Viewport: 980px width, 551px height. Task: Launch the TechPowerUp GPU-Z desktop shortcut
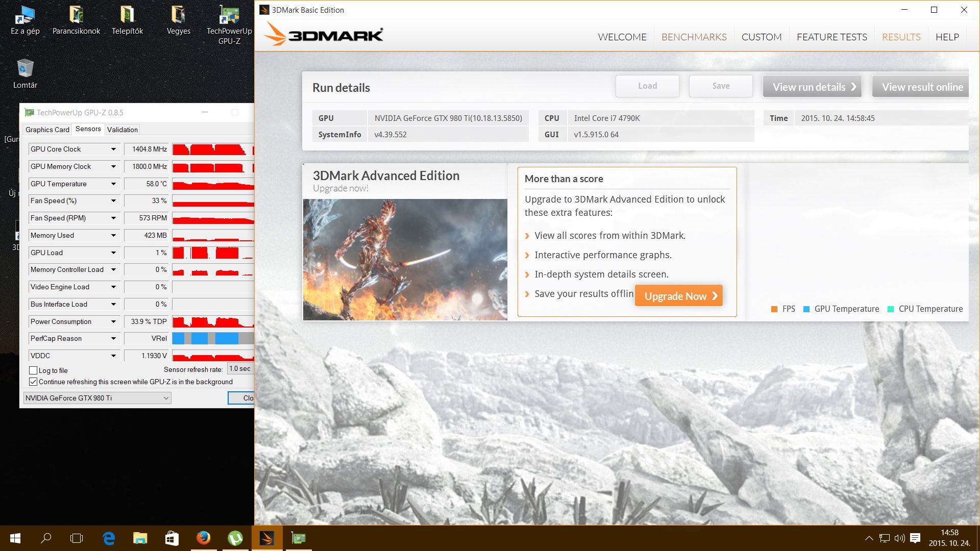click(229, 25)
